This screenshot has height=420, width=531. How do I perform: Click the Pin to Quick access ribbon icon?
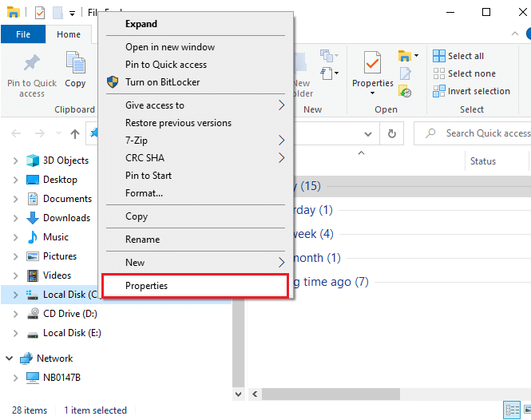coord(32,63)
